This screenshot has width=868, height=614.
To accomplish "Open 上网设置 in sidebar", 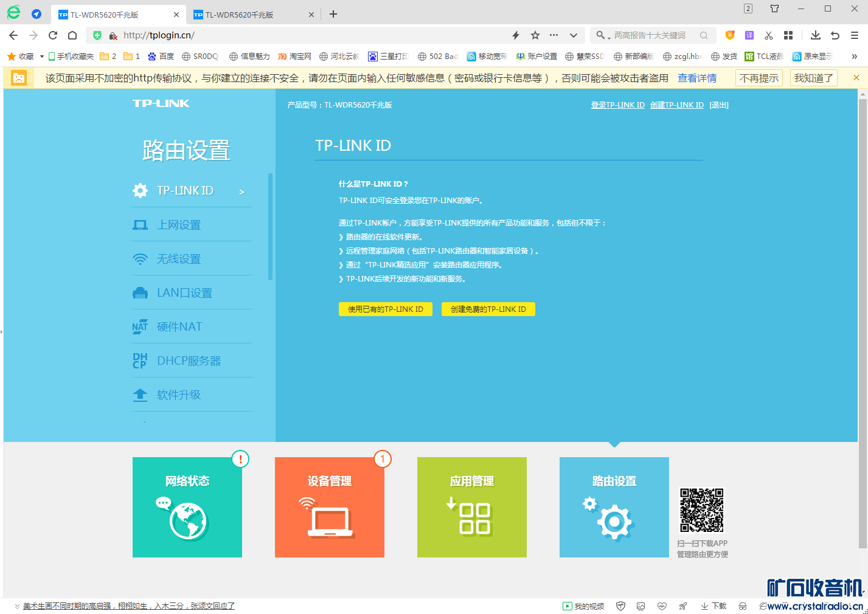I will coord(192,224).
